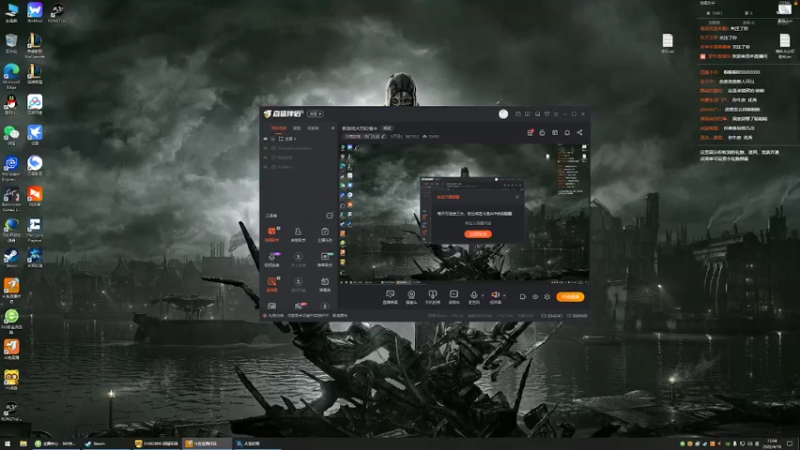Click the record video icon near the orange button
800x450 pixels.
pyautogui.click(x=522, y=297)
